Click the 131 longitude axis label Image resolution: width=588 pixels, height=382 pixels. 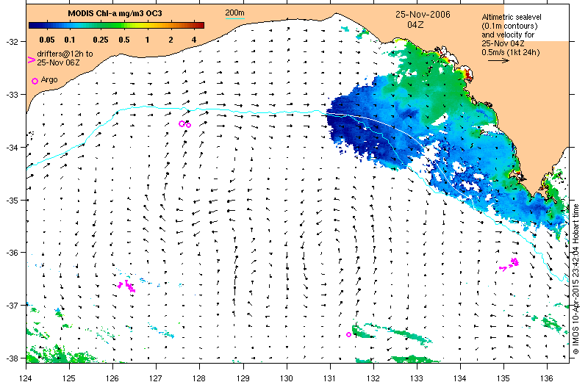click(330, 378)
